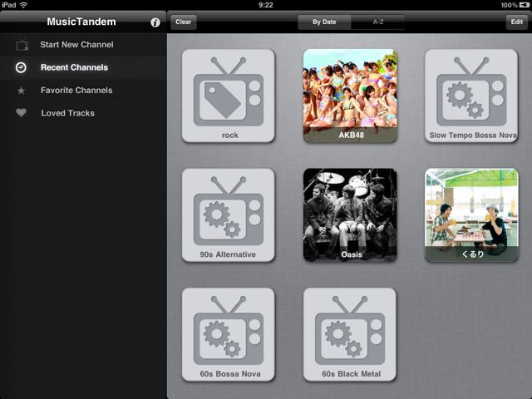Open the rock tag channel tile
The image size is (532, 399).
[229, 96]
